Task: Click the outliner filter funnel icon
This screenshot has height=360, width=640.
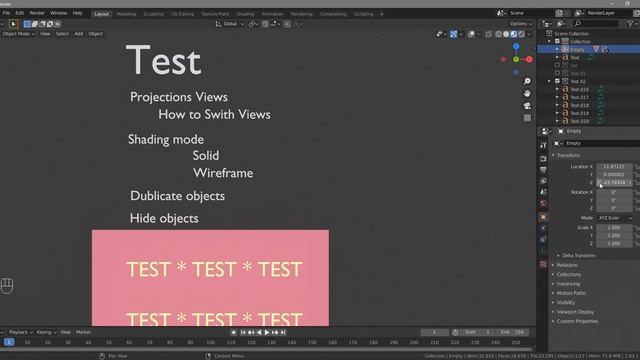Action: click(x=630, y=24)
